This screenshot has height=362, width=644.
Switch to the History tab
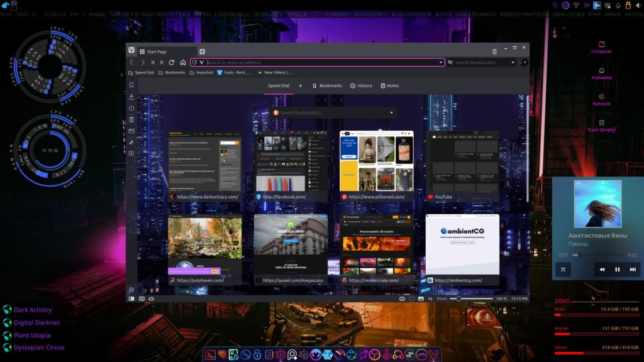pyautogui.click(x=361, y=85)
